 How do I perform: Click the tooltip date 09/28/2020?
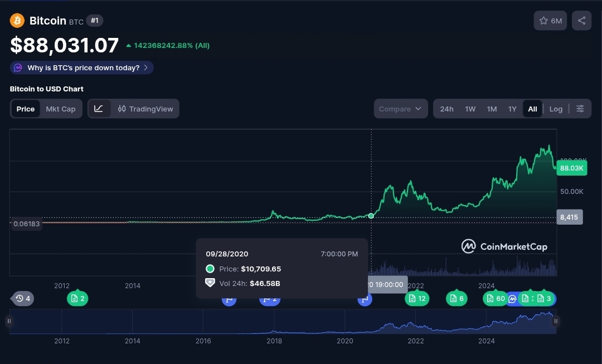click(227, 254)
